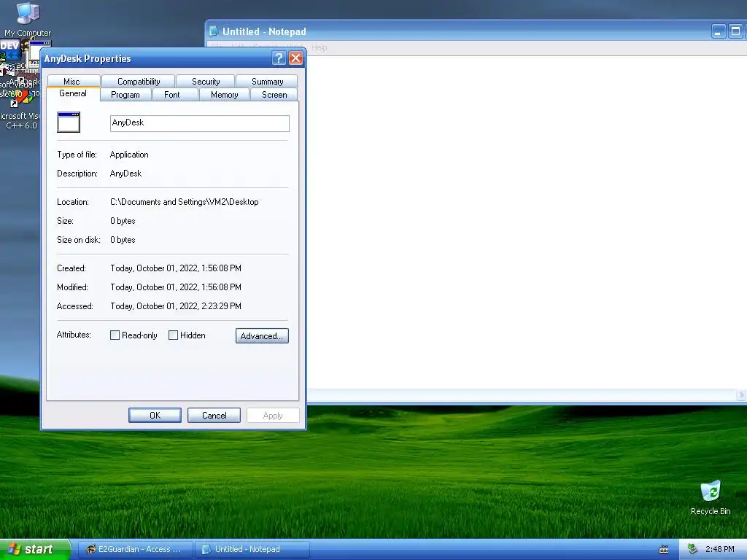The image size is (747, 560).
Task: Click the question mark help button in the Properties title bar
Action: [x=279, y=58]
